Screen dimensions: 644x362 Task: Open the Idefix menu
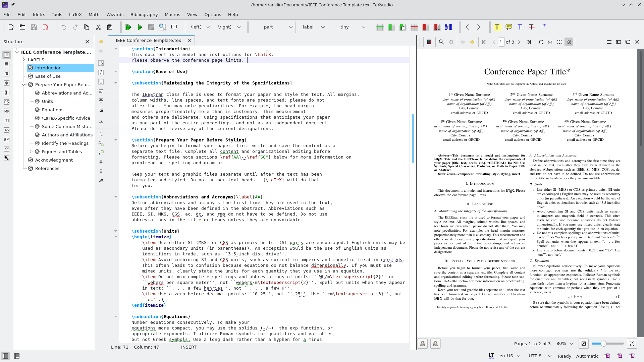pyautogui.click(x=39, y=14)
